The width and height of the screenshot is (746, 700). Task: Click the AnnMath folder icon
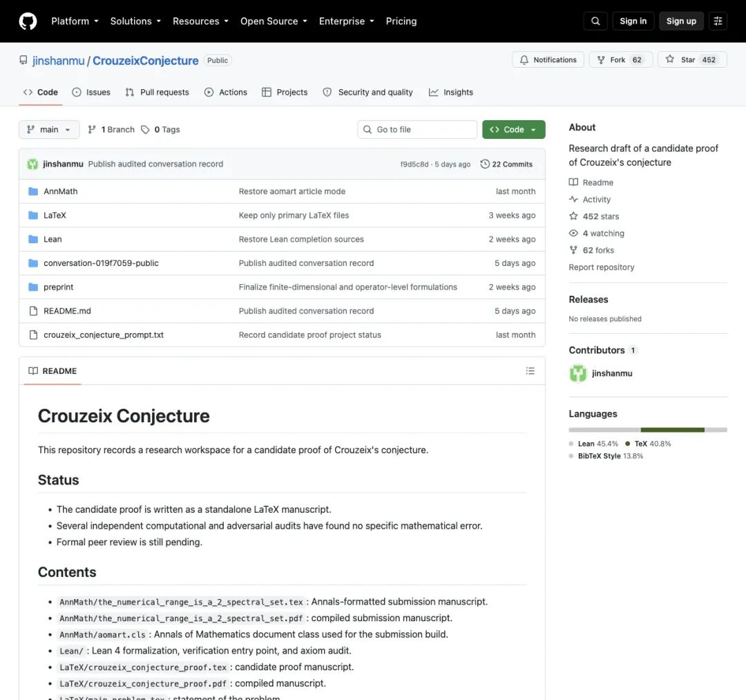point(33,191)
